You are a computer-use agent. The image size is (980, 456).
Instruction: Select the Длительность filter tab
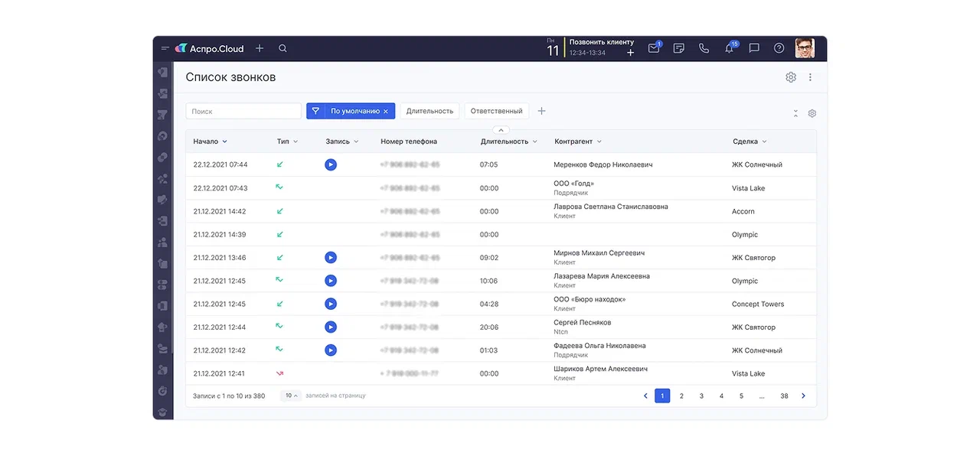tap(430, 111)
